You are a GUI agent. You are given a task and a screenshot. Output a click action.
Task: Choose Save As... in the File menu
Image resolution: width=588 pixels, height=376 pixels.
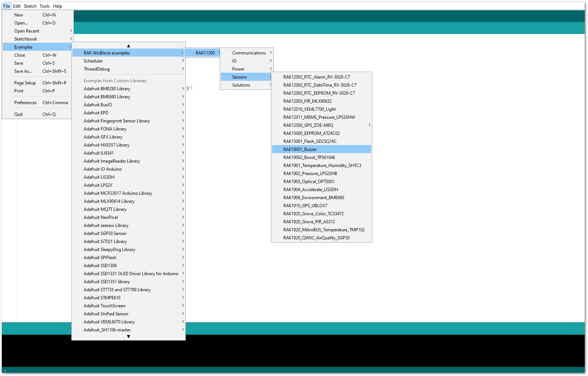(x=38, y=71)
